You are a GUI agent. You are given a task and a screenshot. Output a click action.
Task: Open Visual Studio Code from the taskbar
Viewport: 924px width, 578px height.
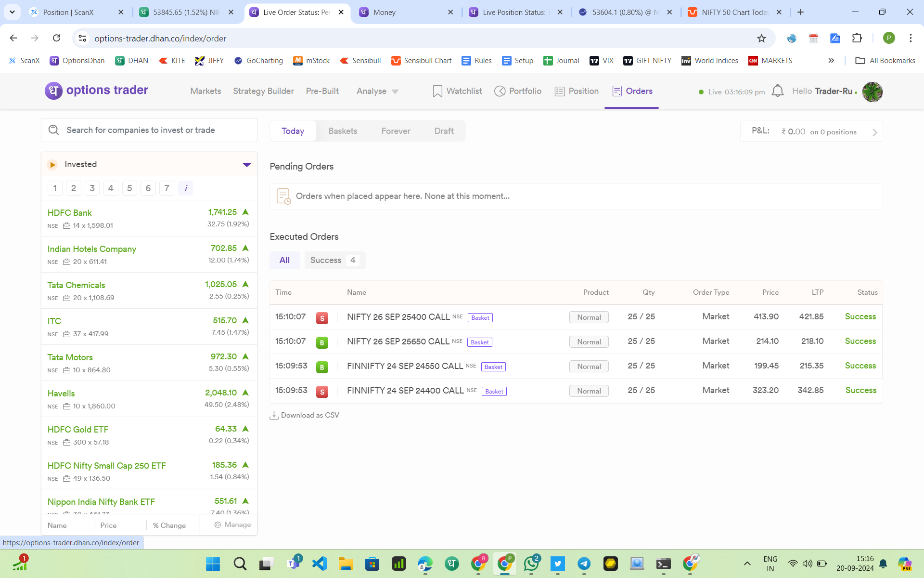tap(320, 564)
